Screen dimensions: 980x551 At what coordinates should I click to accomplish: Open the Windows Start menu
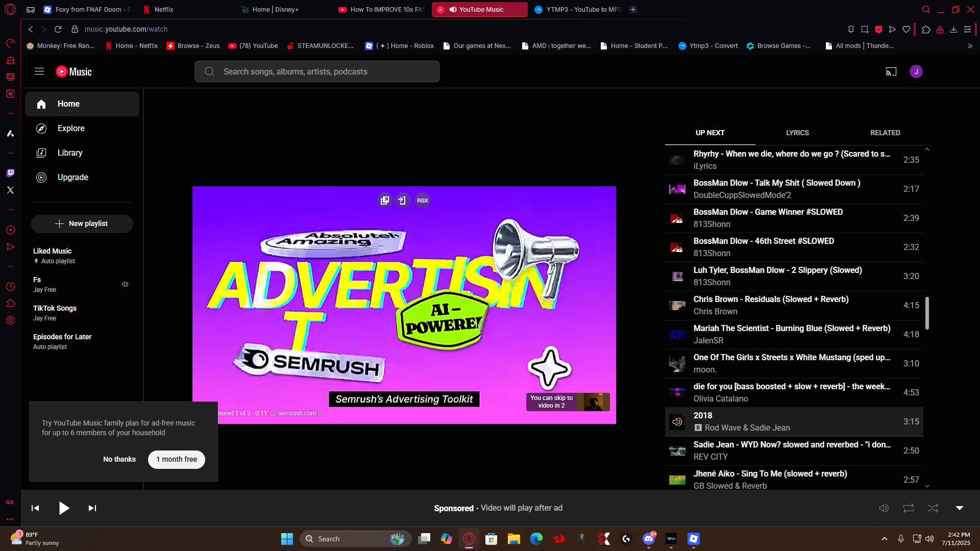287,539
